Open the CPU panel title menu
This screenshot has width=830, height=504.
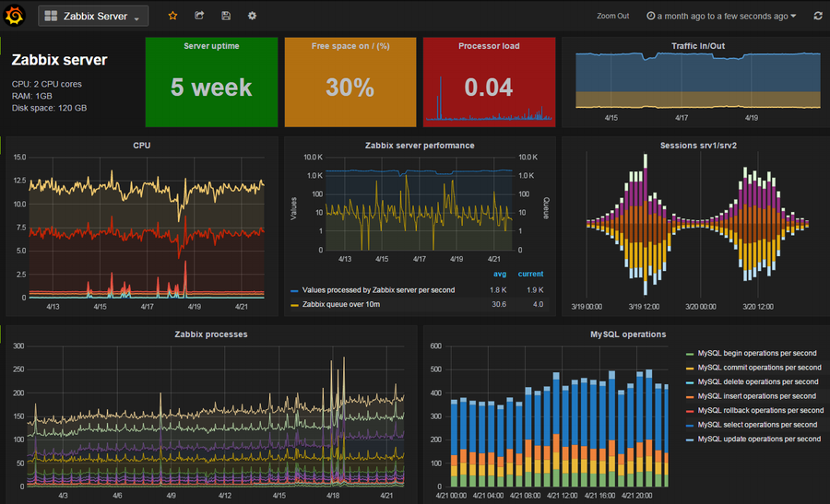142,146
